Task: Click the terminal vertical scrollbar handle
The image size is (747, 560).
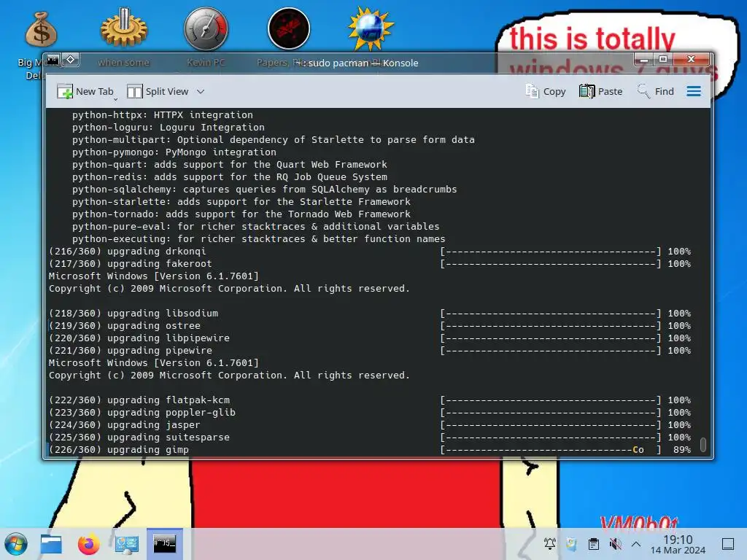Action: pyautogui.click(x=703, y=444)
